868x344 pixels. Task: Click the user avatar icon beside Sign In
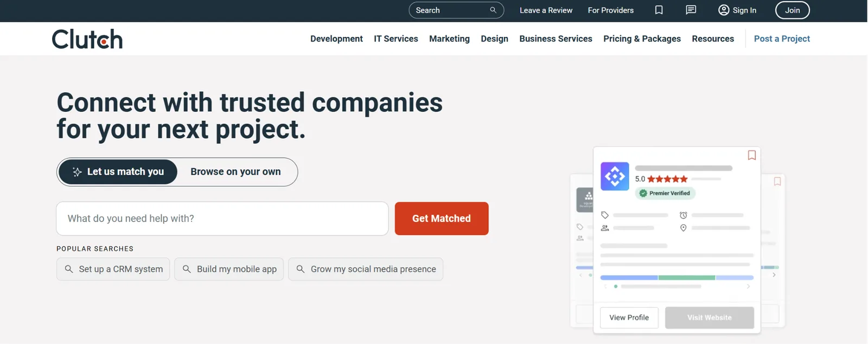[724, 10]
